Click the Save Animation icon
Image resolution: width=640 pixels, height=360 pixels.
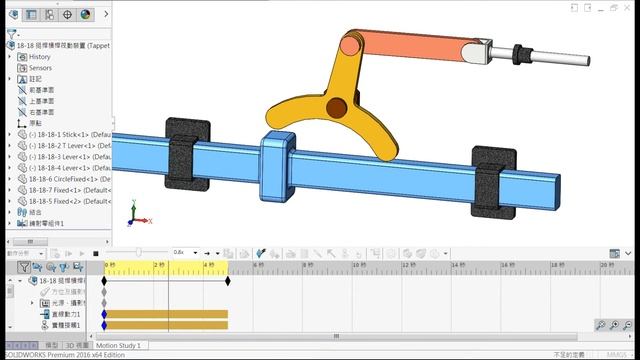point(229,253)
